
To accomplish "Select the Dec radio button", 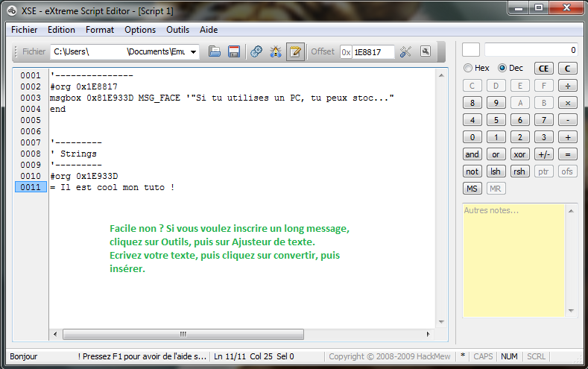I will tap(502, 68).
